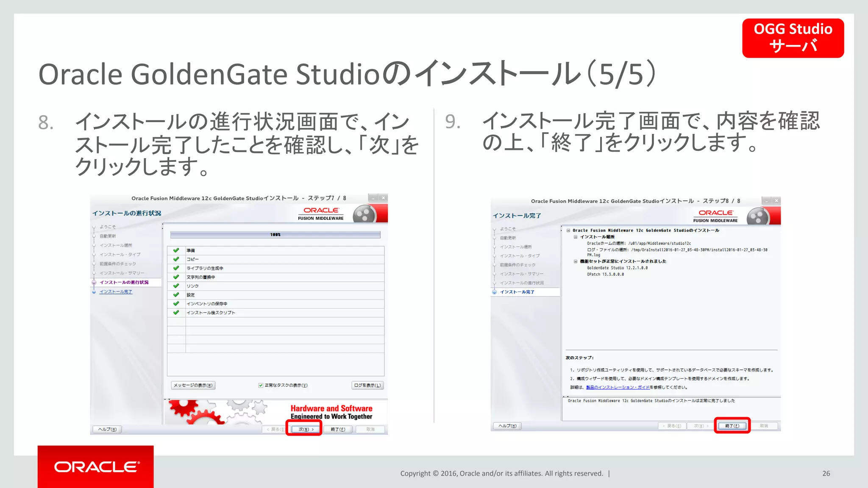Screen dimensions: 868x488
Task: Minimize the step 8/8 installer window
Action: [x=766, y=201]
